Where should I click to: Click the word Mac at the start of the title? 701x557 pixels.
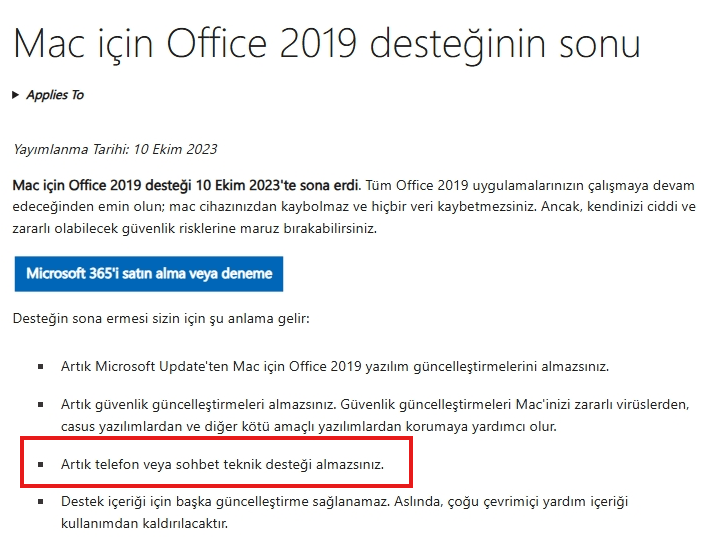pyautogui.click(x=49, y=44)
